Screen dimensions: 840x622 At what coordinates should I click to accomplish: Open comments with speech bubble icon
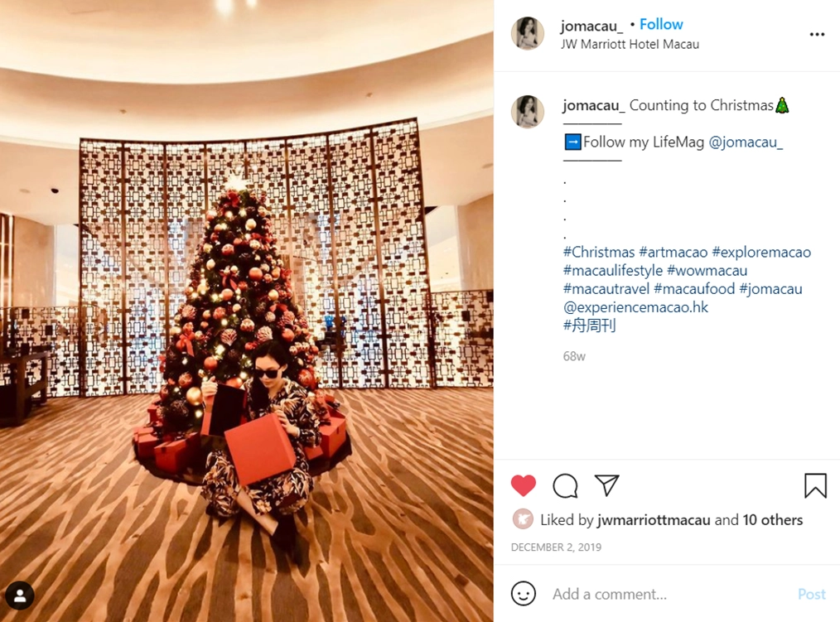pos(565,485)
